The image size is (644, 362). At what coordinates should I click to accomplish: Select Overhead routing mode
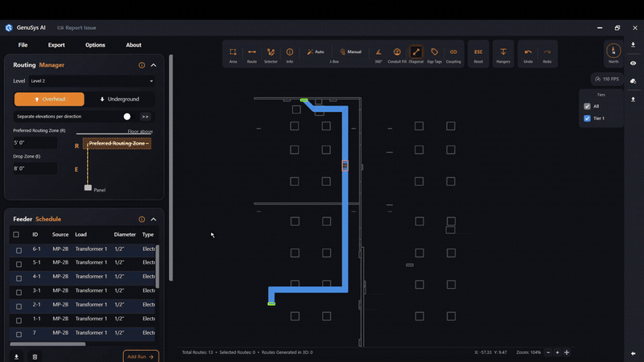tap(49, 99)
